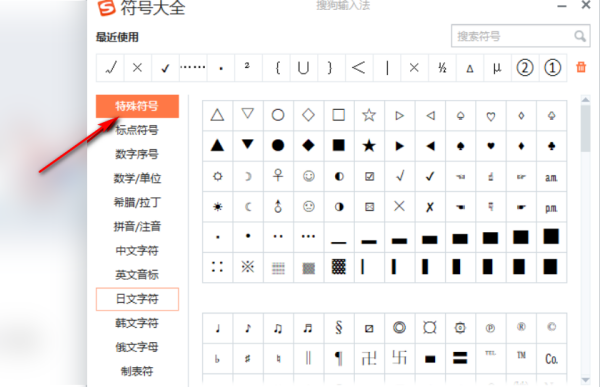Insert the p.m. symbol

pos(551,207)
